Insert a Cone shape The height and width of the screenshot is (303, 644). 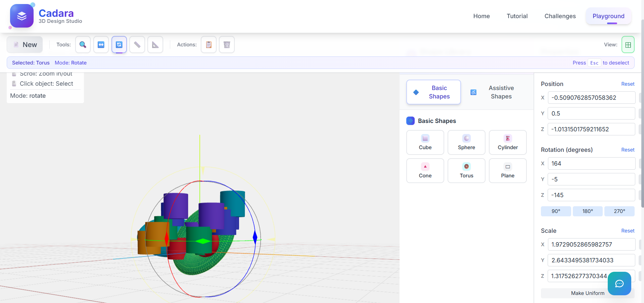(425, 170)
